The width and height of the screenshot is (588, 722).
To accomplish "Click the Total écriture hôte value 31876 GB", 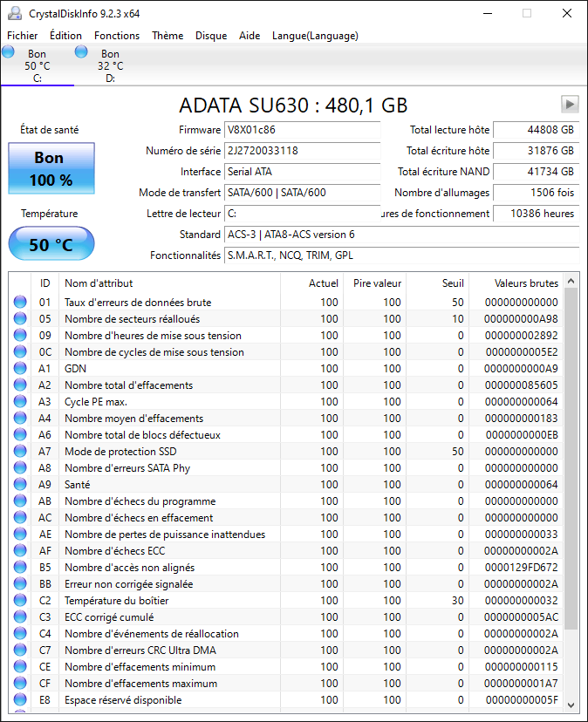I will pyautogui.click(x=537, y=151).
